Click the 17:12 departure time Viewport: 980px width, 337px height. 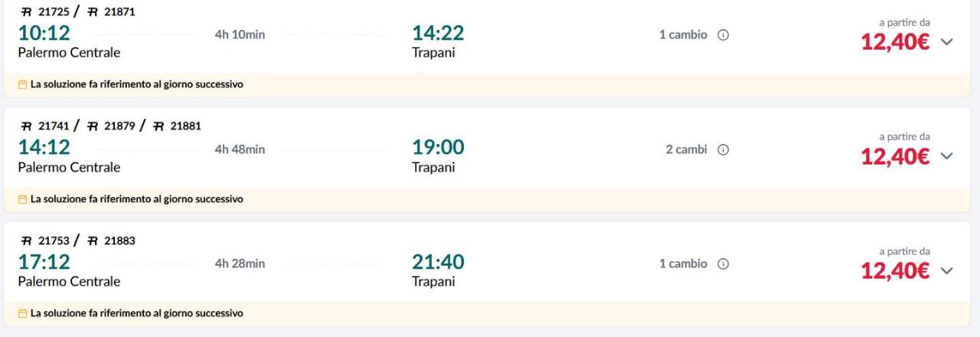pyautogui.click(x=44, y=262)
